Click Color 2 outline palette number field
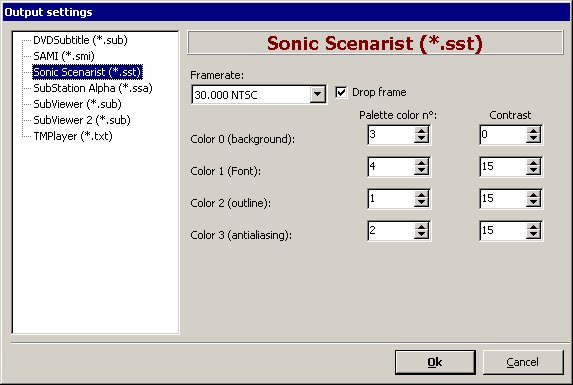 [x=391, y=199]
